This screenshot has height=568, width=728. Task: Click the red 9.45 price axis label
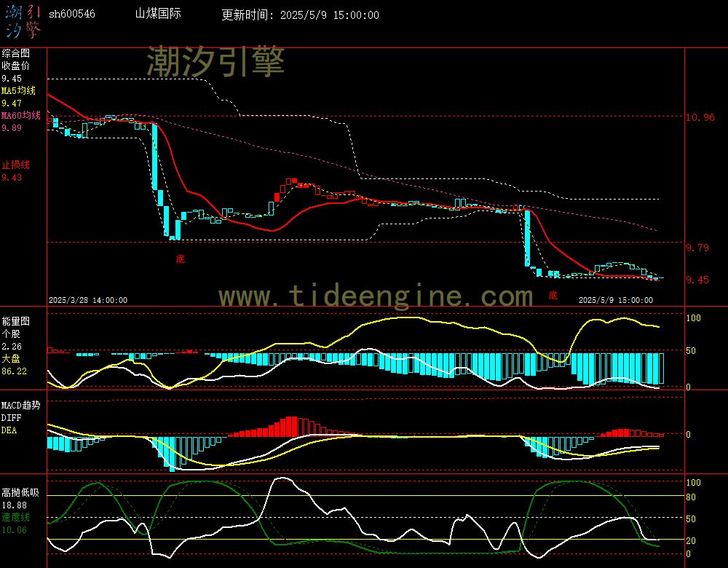coord(698,280)
